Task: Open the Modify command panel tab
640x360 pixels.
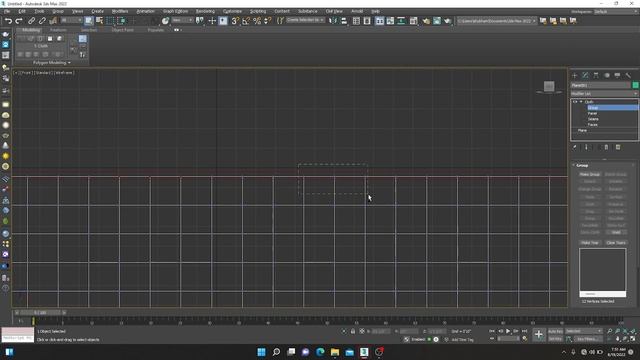Action: tap(585, 76)
